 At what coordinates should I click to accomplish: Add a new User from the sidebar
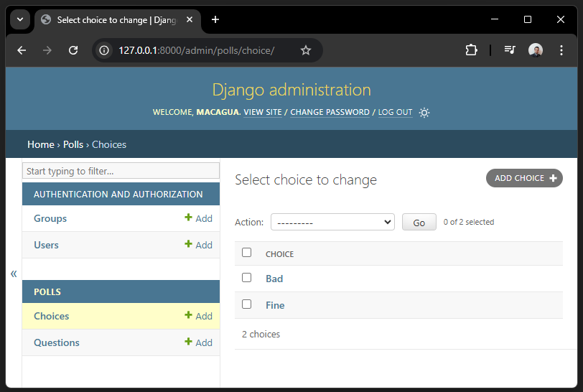(x=199, y=245)
